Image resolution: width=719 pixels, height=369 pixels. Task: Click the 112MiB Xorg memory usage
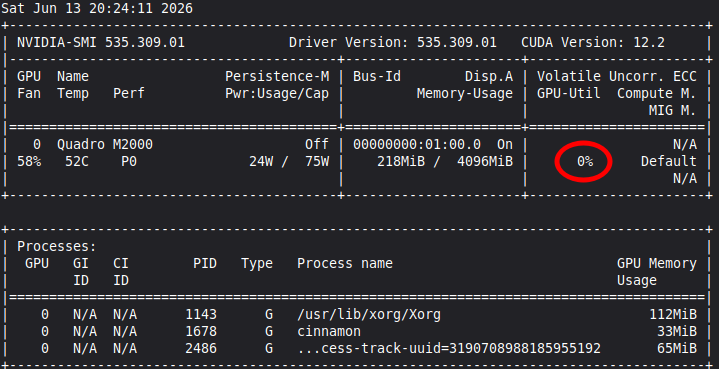[x=673, y=314]
